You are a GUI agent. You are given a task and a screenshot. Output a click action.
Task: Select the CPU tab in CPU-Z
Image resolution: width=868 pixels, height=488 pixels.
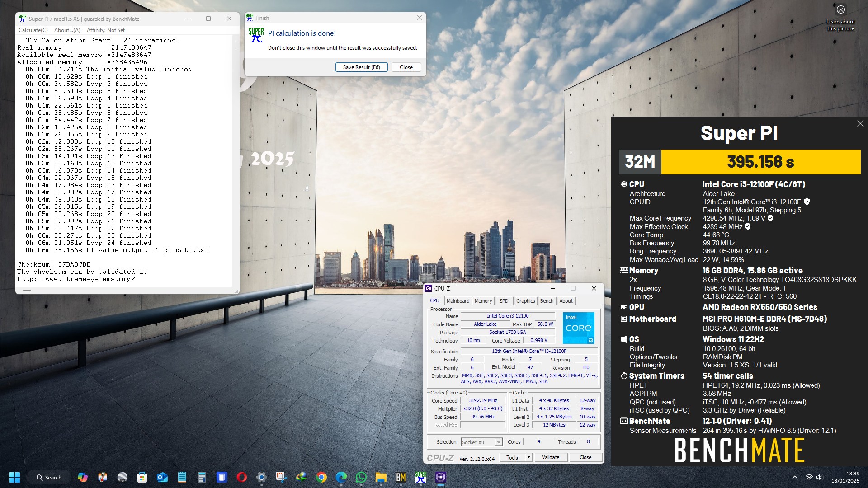(x=434, y=300)
